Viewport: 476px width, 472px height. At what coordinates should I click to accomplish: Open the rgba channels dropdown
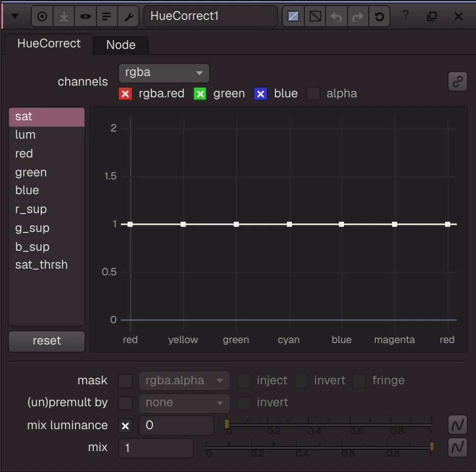point(164,73)
